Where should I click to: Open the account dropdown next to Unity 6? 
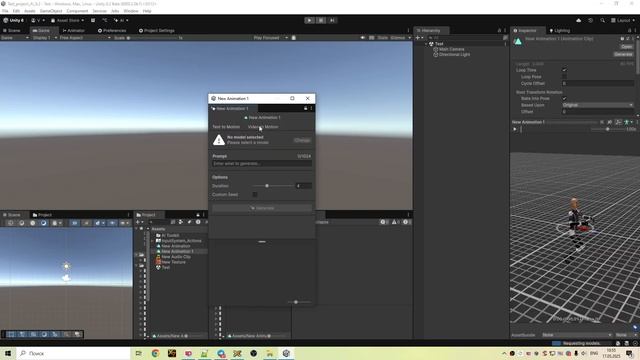(x=38, y=20)
